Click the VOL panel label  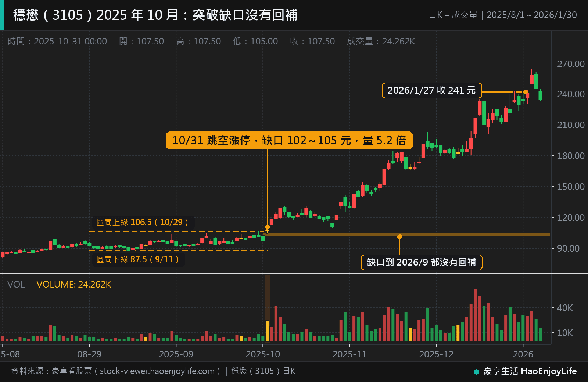point(16,285)
